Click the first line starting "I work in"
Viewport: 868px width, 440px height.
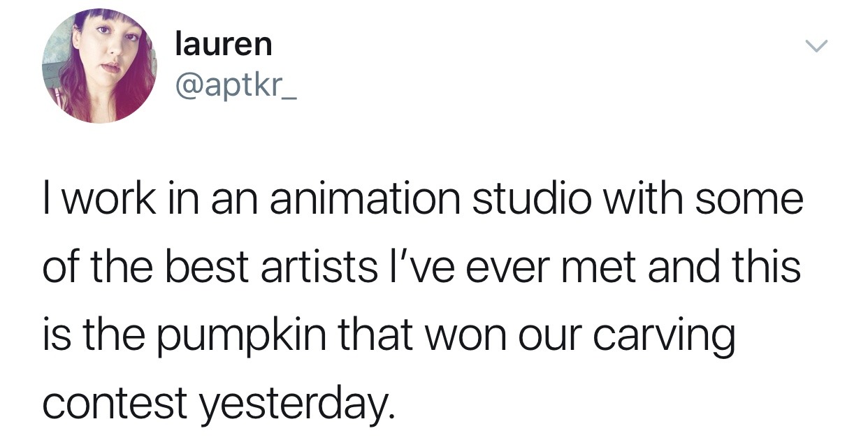[423, 198]
